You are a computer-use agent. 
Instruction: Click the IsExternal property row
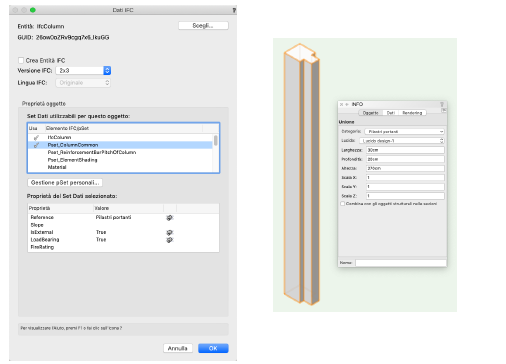123,232
